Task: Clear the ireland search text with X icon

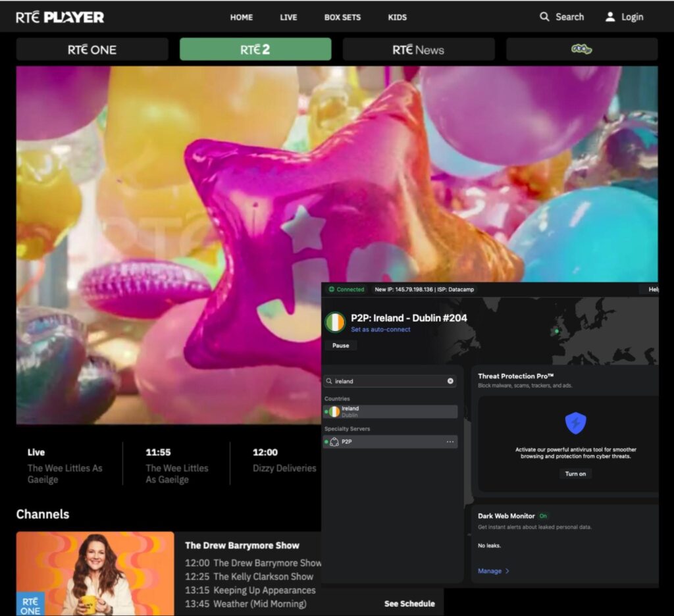Action: (x=450, y=381)
